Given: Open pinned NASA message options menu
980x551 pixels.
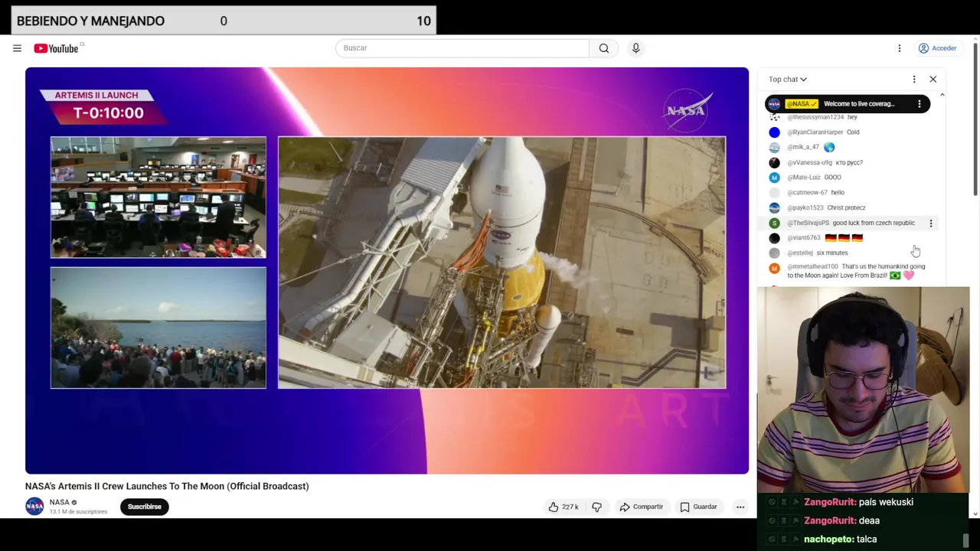Looking at the screenshot, I should point(920,103).
